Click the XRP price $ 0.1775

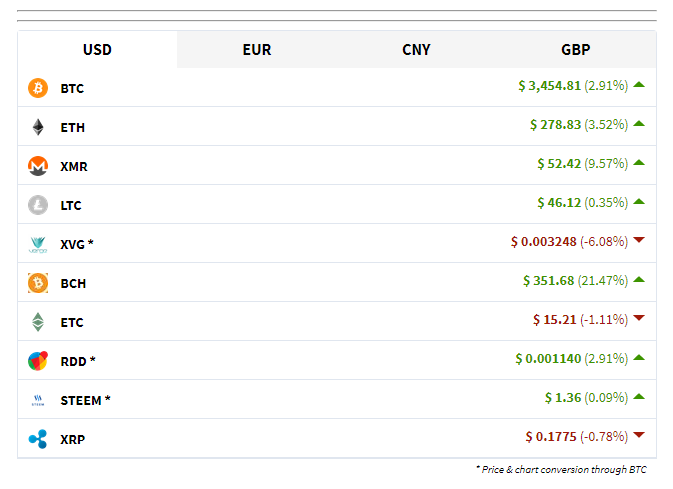[x=551, y=437]
